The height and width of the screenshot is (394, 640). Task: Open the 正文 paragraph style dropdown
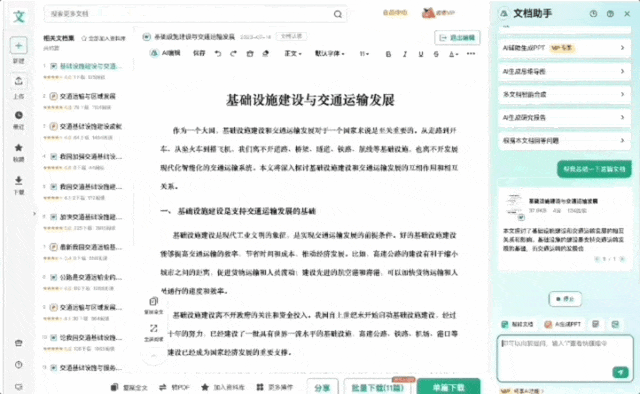coord(293,53)
